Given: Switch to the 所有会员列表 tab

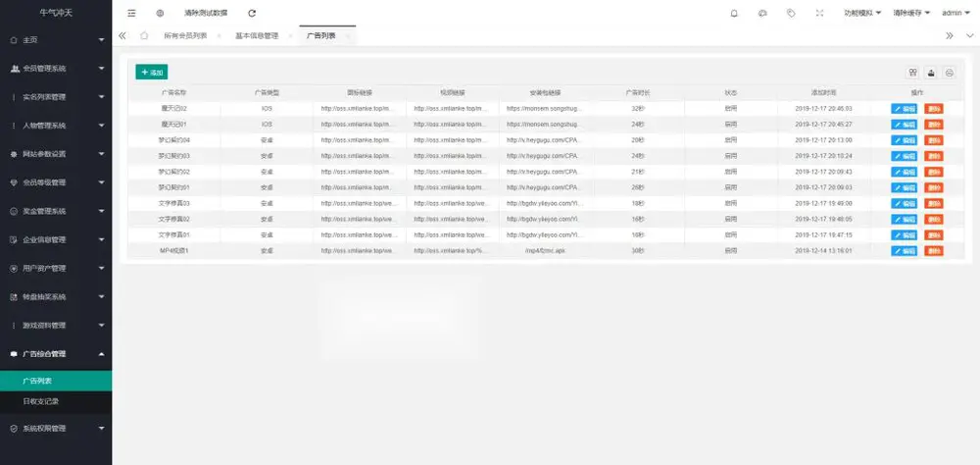Looking at the screenshot, I should [185, 35].
